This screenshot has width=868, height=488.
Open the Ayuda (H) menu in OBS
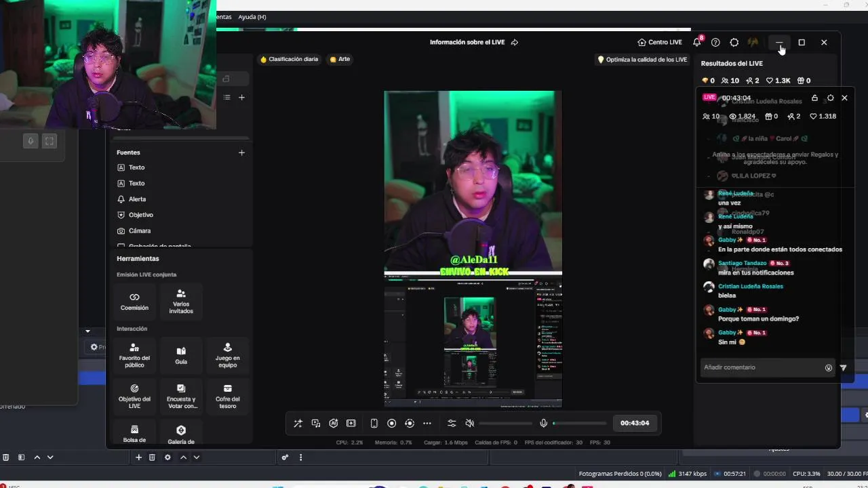click(252, 17)
